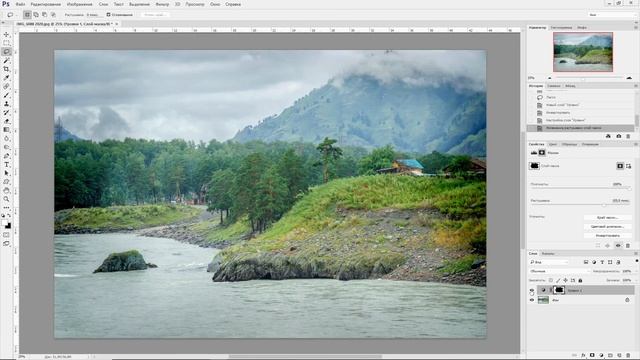Select the Path Selection tool
Viewport: 640px width, 360px height.
7,173
